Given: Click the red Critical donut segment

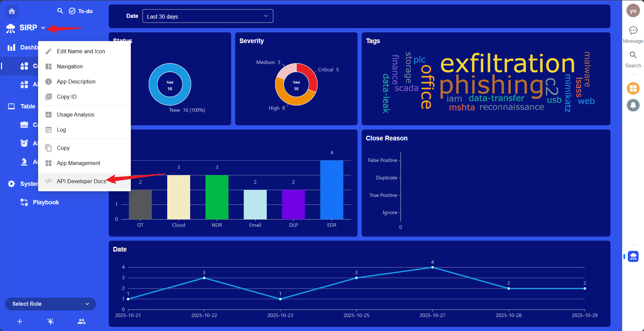Looking at the screenshot, I should pyautogui.click(x=310, y=76).
